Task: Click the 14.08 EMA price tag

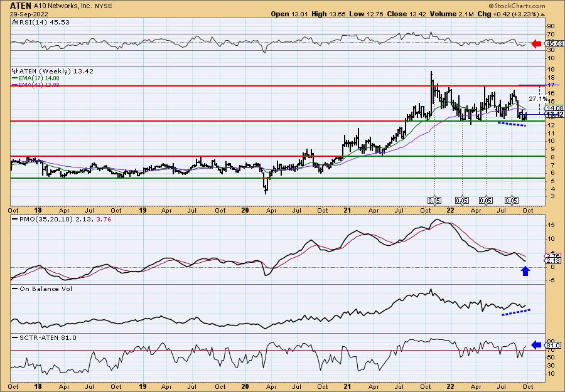Action: point(555,108)
